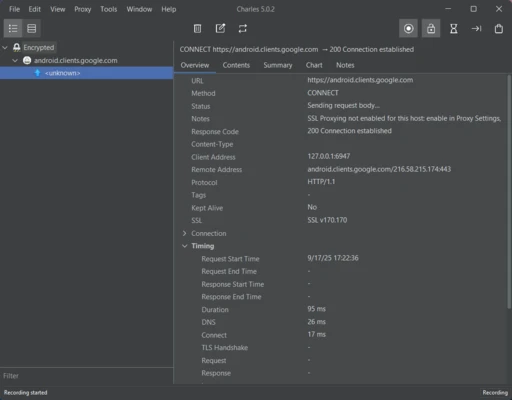Click the CONNECT request header line
The image size is (512, 400).
point(297,49)
